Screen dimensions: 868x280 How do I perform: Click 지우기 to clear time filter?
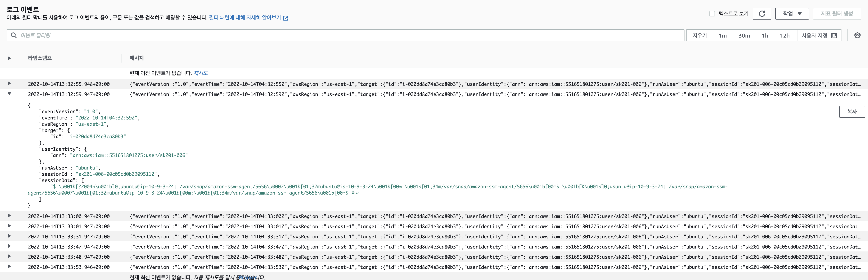[x=700, y=35]
